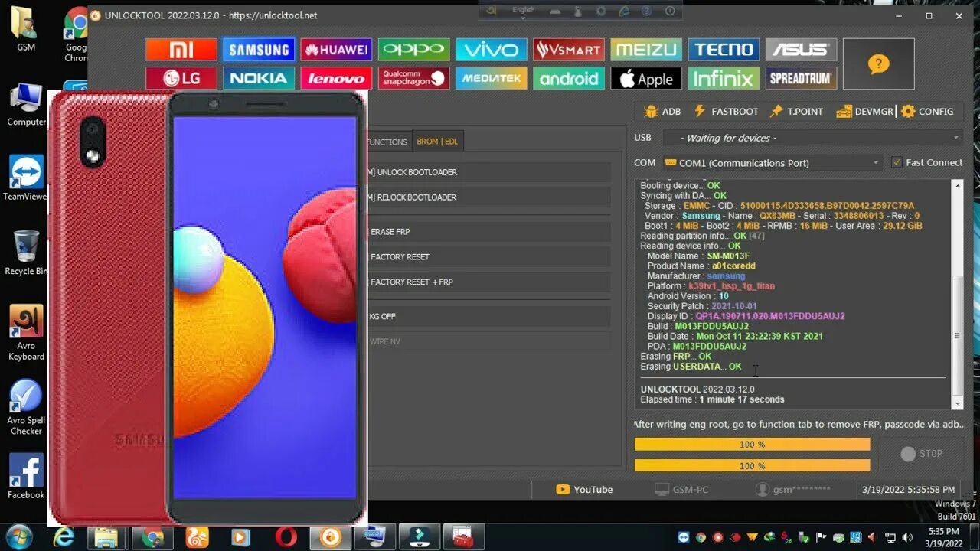The width and height of the screenshot is (980, 551).
Task: Select the Tecno brand tile
Action: (724, 50)
